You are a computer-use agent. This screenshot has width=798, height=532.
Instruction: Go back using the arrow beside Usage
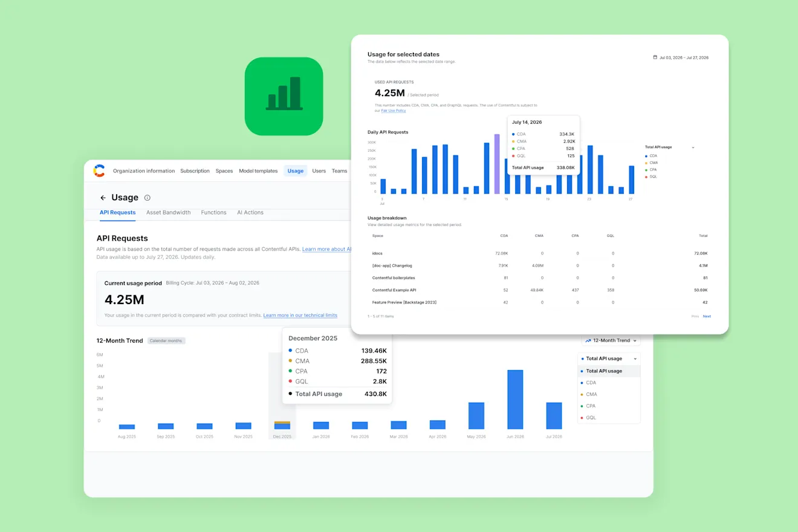tap(103, 198)
